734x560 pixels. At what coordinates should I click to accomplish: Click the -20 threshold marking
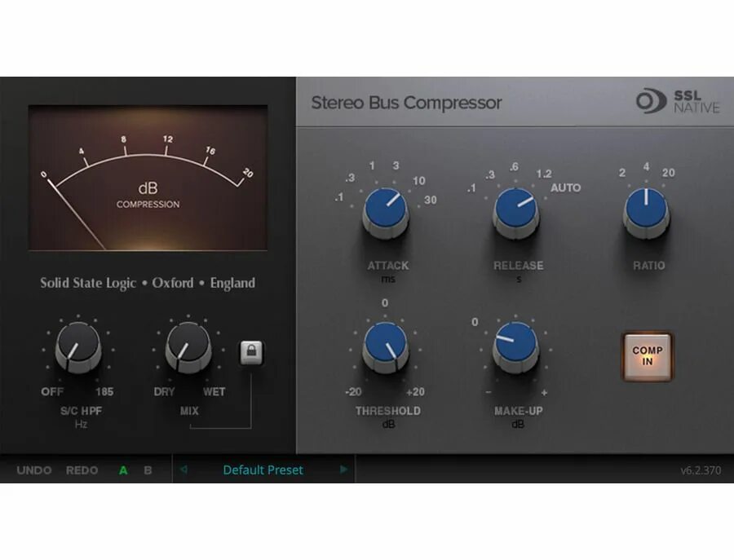coord(353,392)
